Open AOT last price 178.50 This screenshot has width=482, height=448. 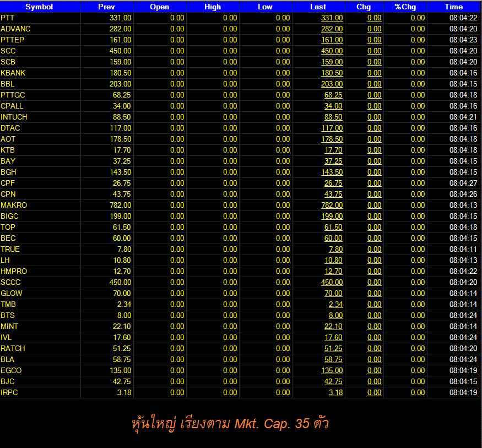pyautogui.click(x=332, y=139)
